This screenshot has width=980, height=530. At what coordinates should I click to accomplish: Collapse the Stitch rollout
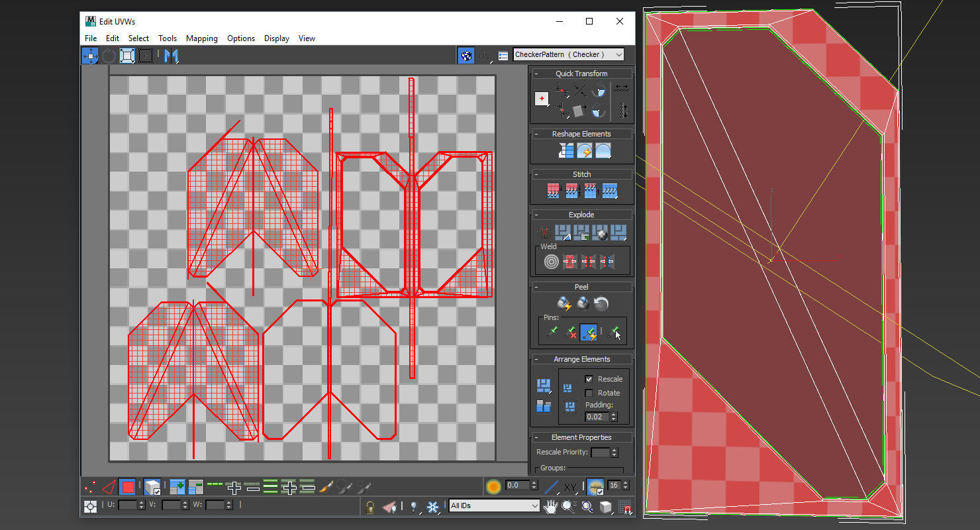click(x=581, y=174)
